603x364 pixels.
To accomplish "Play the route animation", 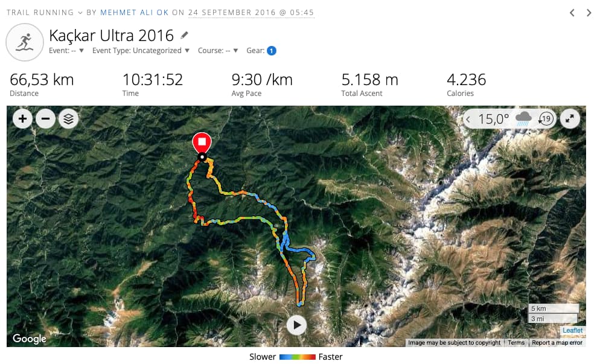I will point(296,325).
